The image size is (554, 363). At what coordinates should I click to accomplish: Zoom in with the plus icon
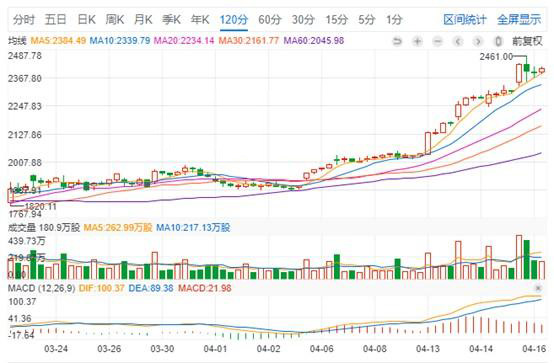pos(417,42)
